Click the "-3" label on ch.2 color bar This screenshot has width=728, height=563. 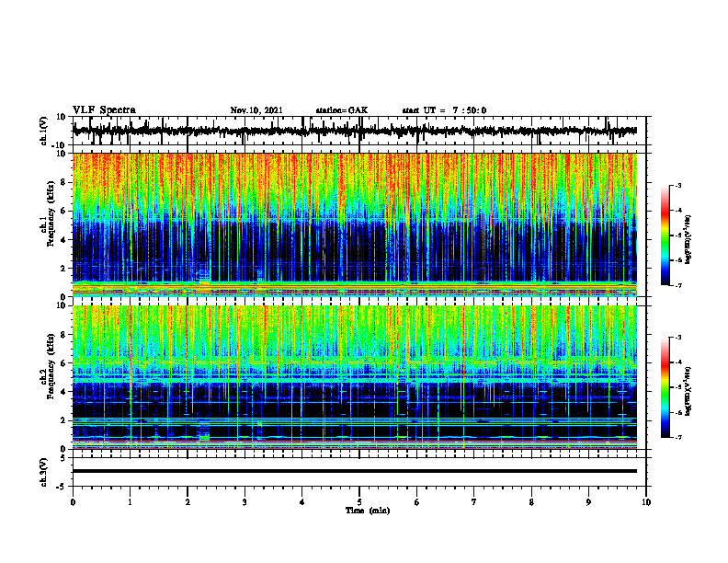tap(678, 338)
